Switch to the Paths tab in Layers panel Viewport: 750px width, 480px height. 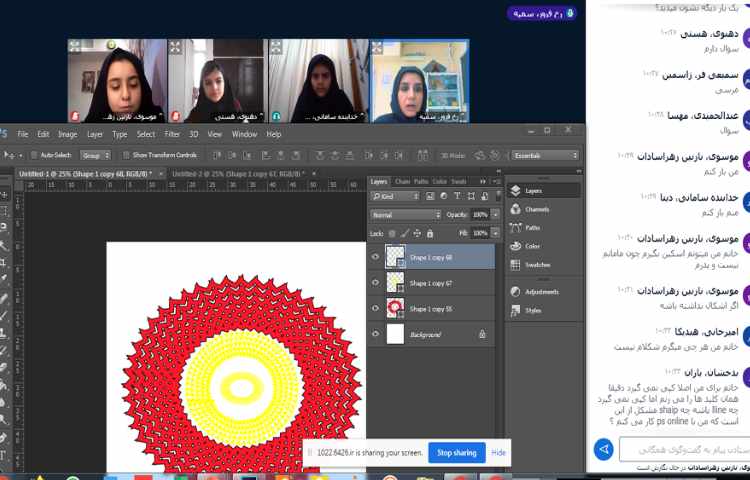tap(421, 182)
